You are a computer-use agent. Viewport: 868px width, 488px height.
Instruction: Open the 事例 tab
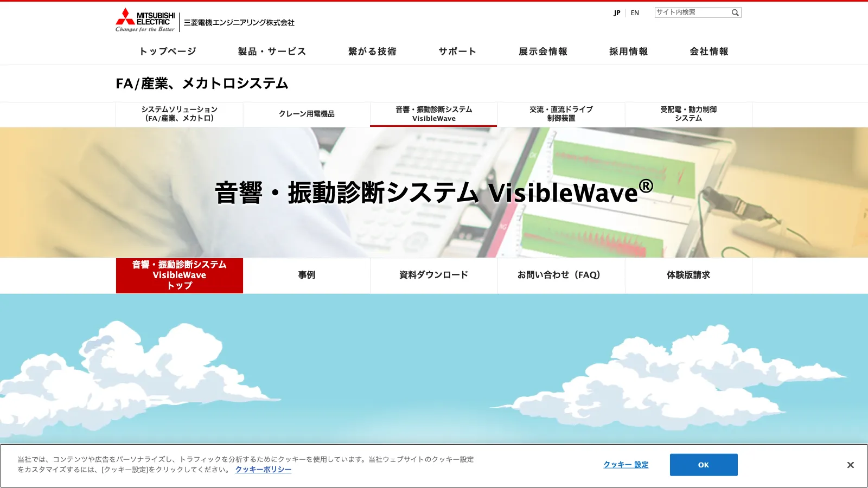pyautogui.click(x=307, y=275)
